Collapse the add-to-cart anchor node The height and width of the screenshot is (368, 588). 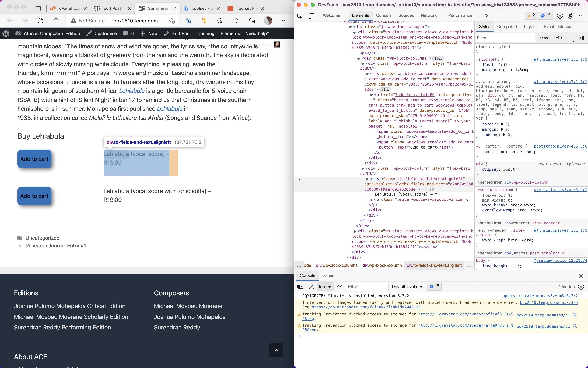tap(371, 95)
